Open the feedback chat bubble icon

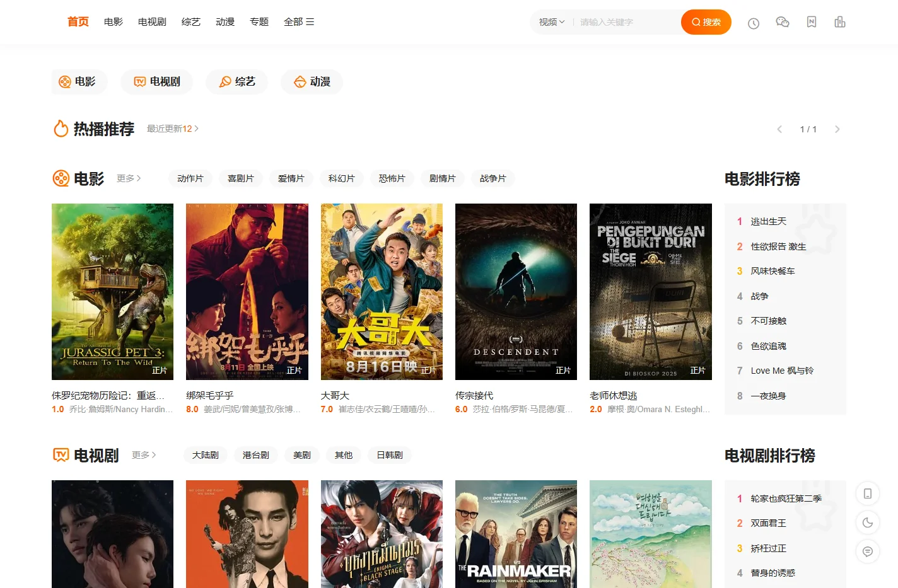[x=868, y=551]
